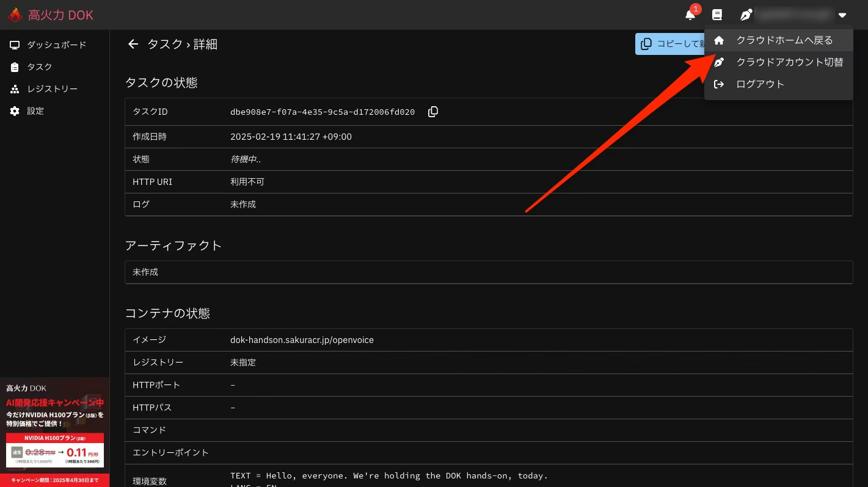Open the documentation book icon
Image resolution: width=868 pixels, height=487 pixels.
[x=717, y=15]
